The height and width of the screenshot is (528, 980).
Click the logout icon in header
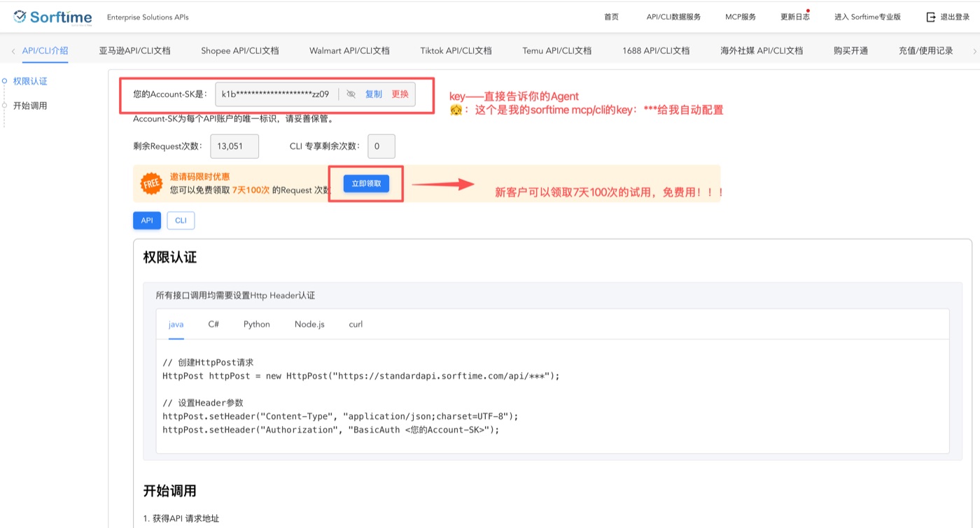pos(930,17)
